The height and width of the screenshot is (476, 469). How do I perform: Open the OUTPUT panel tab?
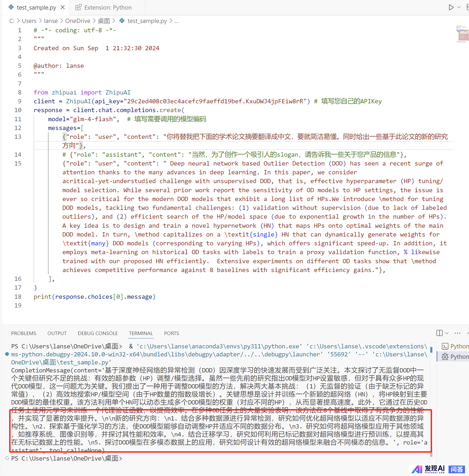[57, 333]
